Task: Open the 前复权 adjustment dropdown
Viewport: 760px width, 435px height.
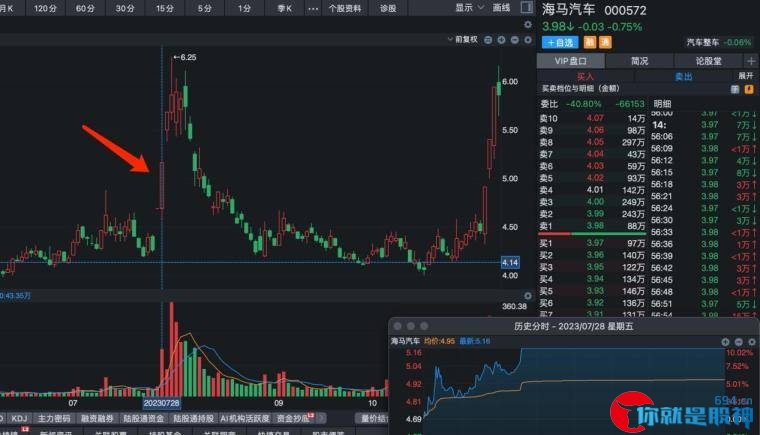Action: coord(463,39)
